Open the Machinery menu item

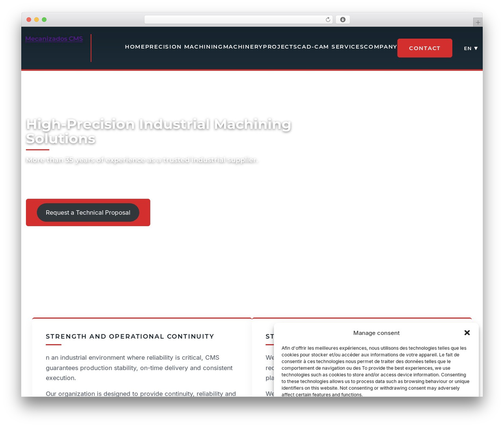pyautogui.click(x=243, y=47)
